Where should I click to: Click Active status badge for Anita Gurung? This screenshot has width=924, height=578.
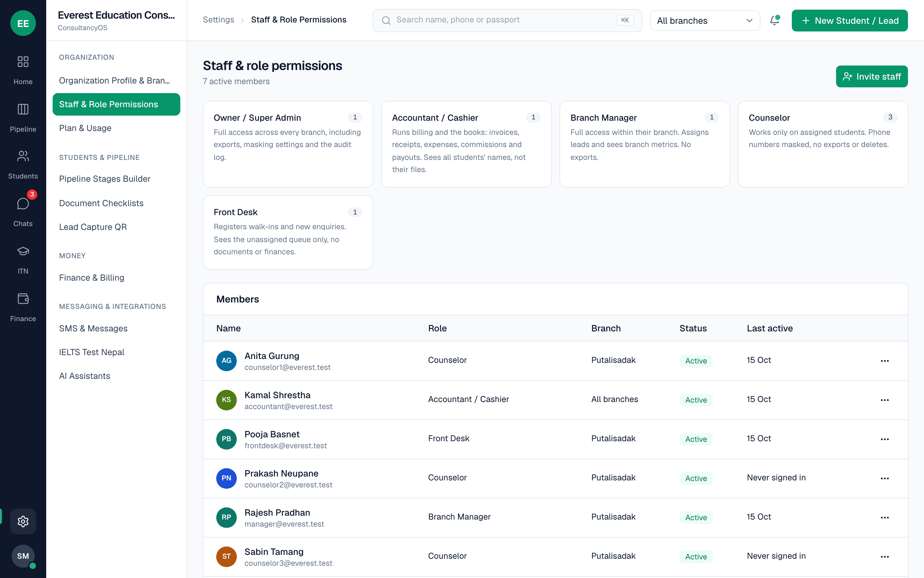tap(696, 361)
